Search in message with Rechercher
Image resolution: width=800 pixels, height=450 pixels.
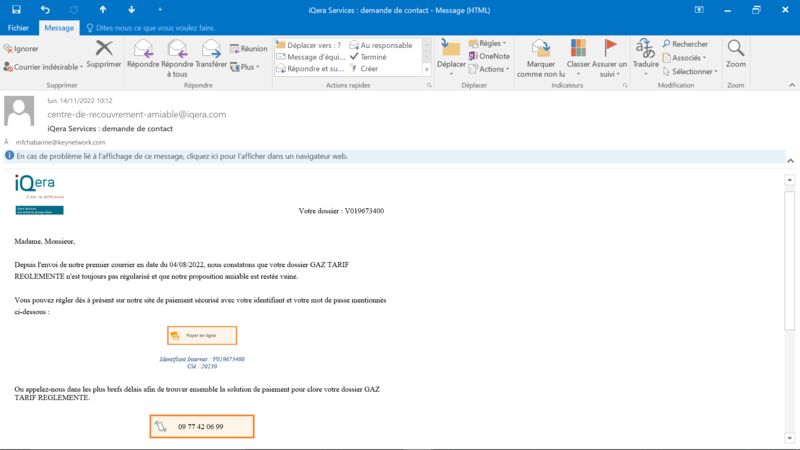(x=685, y=44)
